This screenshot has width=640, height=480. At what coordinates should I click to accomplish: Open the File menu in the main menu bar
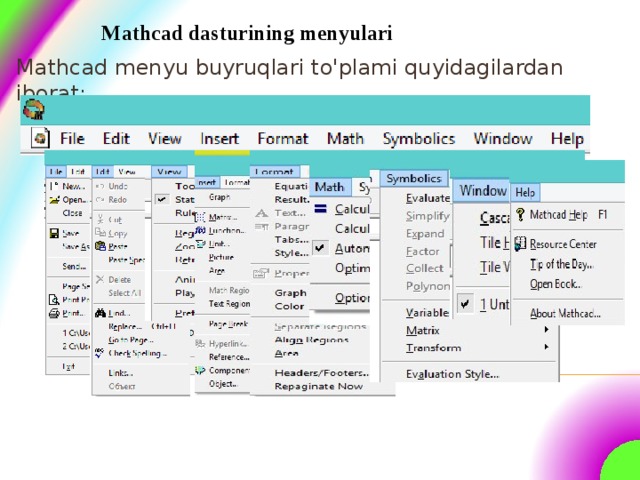click(x=72, y=139)
